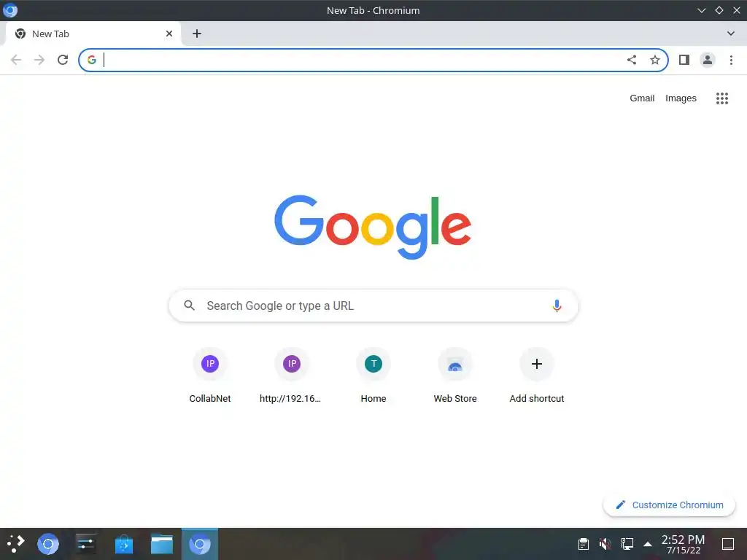The height and width of the screenshot is (560, 747).
Task: Open Discover software store in taskbar
Action: pyautogui.click(x=124, y=544)
